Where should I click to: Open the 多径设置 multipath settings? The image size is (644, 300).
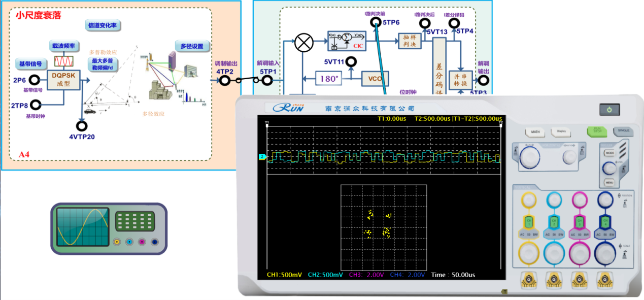(x=192, y=46)
